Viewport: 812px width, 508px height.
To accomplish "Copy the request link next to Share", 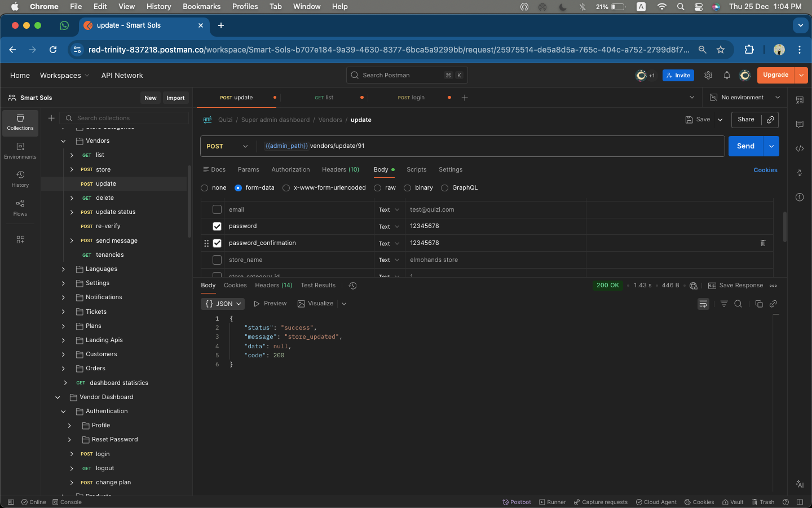I will [770, 120].
